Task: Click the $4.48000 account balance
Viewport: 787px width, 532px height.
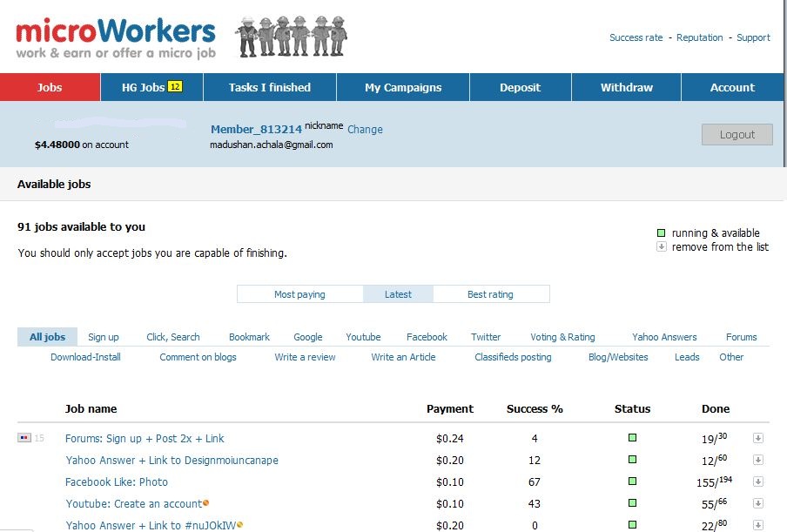Action: coord(57,145)
